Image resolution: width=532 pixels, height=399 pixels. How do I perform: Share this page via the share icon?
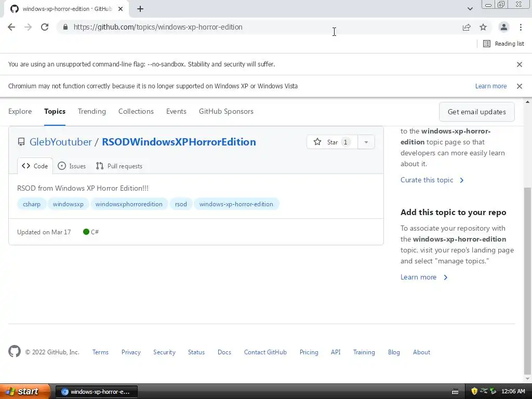pyautogui.click(x=467, y=27)
